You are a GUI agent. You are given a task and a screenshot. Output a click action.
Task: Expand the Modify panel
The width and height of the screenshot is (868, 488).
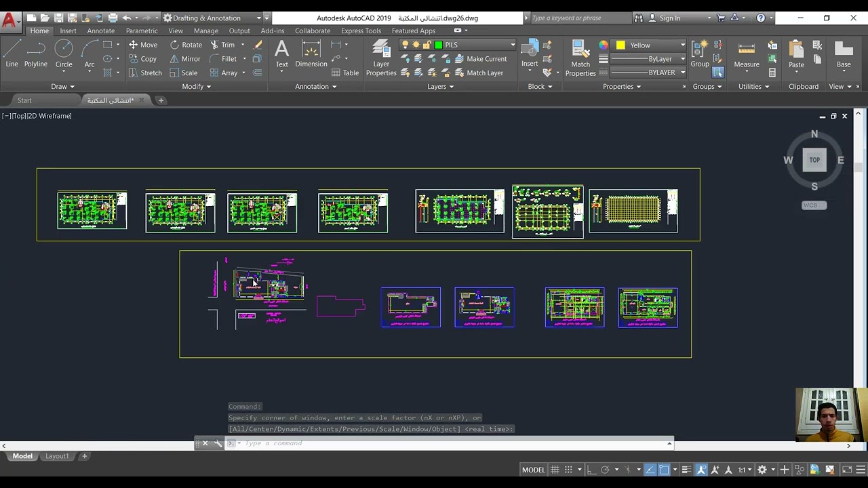pyautogui.click(x=197, y=87)
